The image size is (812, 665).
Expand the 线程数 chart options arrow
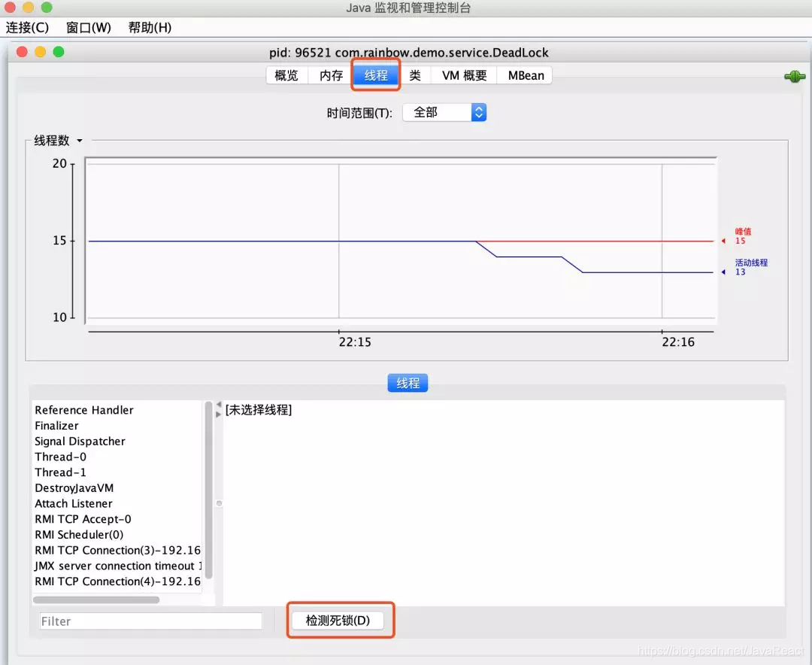(x=80, y=141)
